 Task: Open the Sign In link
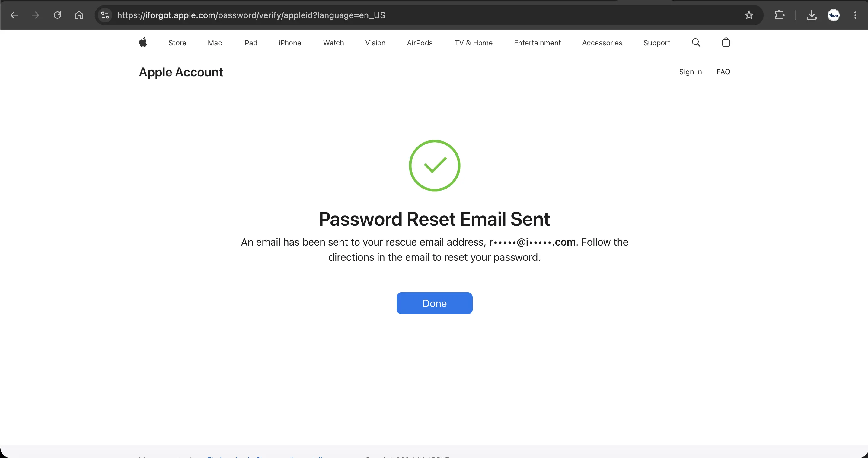click(690, 72)
